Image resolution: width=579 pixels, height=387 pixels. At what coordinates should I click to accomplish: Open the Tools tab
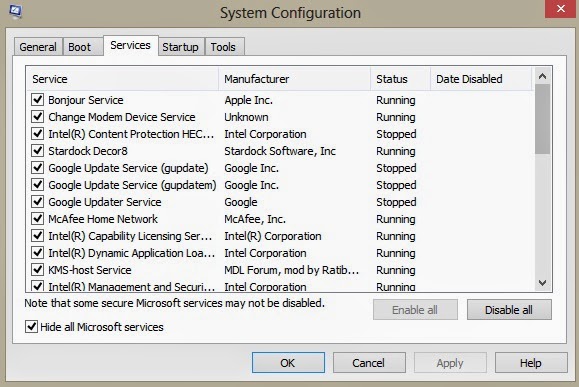pyautogui.click(x=224, y=47)
